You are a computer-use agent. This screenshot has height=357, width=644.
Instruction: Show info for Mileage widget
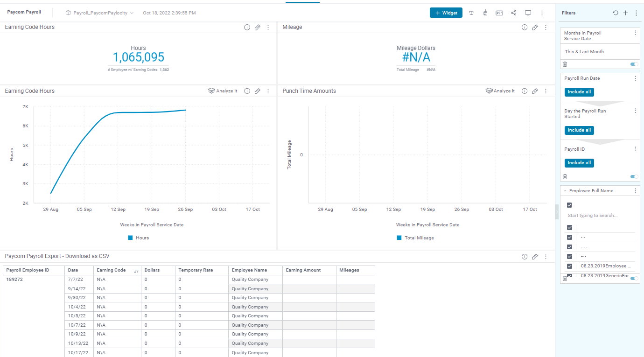(x=525, y=28)
